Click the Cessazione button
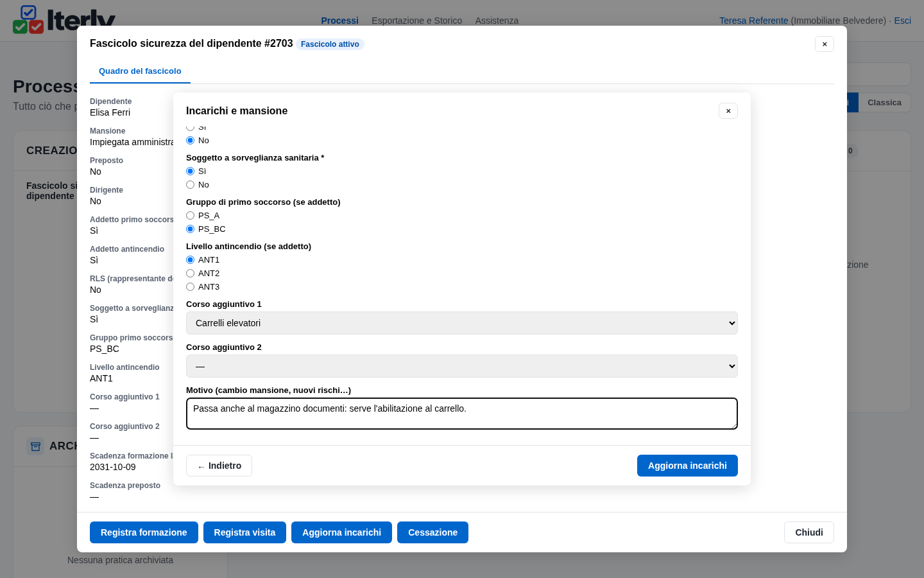Viewport: 924px width, 578px height. tap(432, 532)
